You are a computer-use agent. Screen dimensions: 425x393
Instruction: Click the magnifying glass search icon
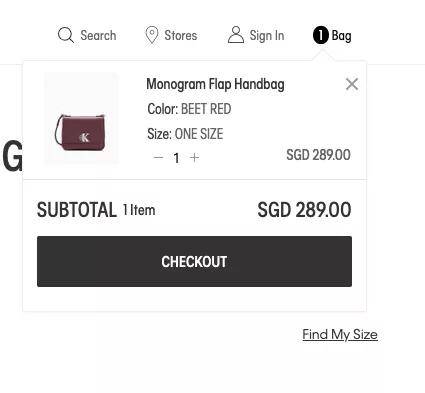[66, 35]
